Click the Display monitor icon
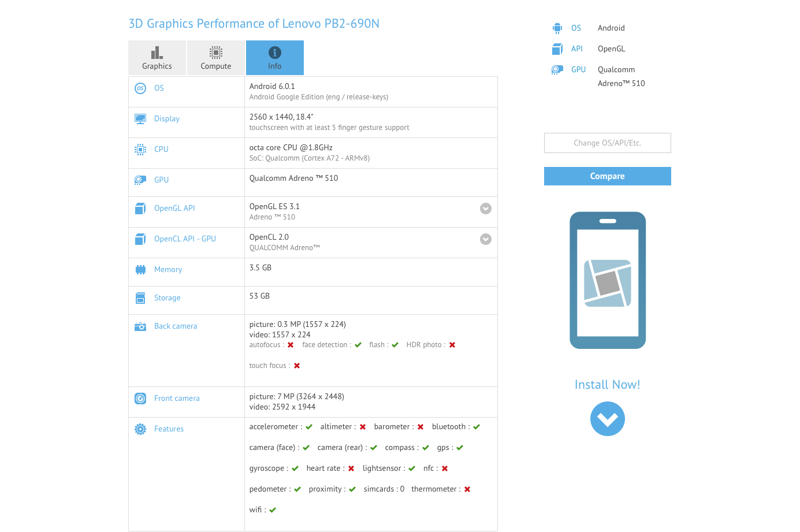 (140, 119)
